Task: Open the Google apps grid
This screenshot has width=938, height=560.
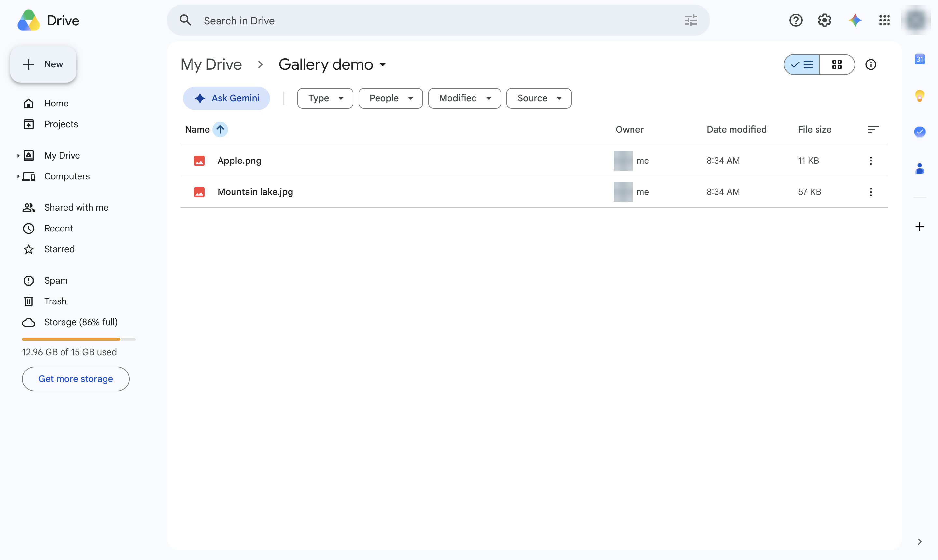Action: click(884, 20)
